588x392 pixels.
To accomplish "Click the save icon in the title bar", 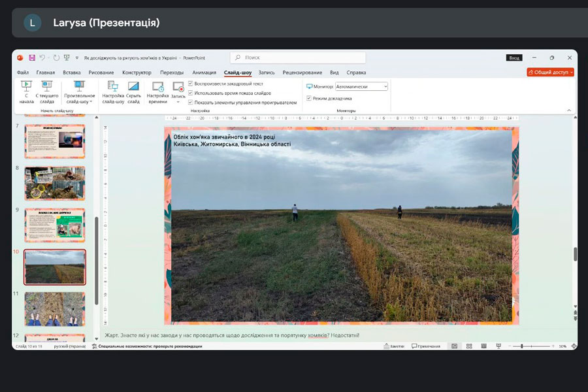I will point(32,57).
